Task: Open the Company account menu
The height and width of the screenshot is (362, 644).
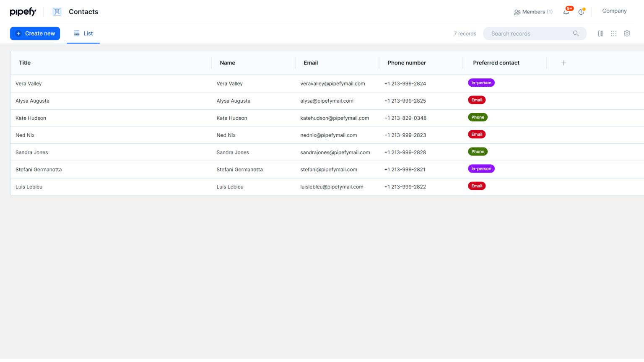Action: pyautogui.click(x=614, y=10)
